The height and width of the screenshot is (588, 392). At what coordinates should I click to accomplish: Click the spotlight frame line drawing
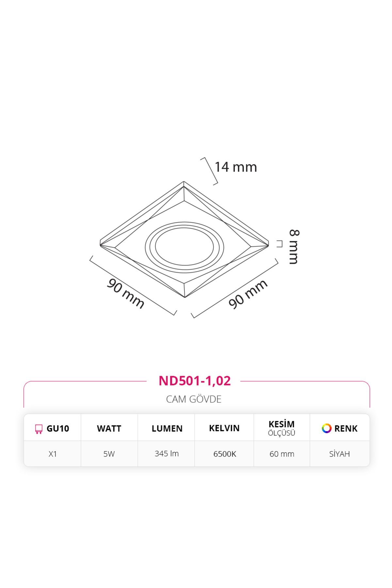pyautogui.click(x=184, y=239)
